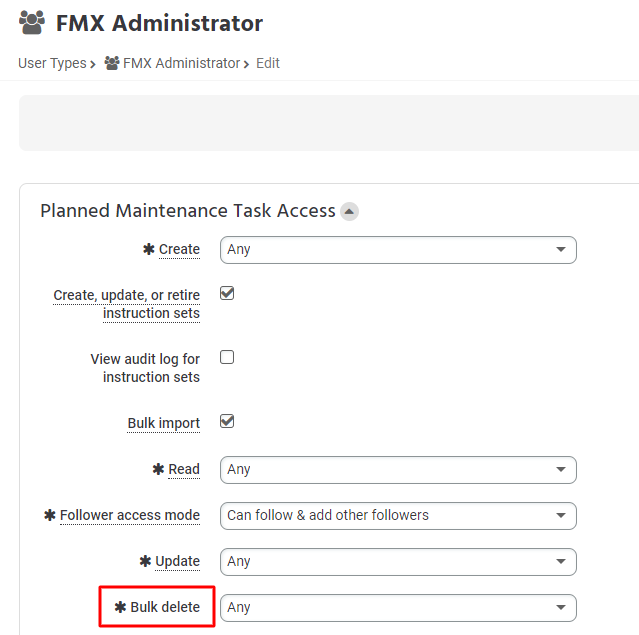
Task: Enable View audit log for instruction sets
Action: [x=227, y=357]
